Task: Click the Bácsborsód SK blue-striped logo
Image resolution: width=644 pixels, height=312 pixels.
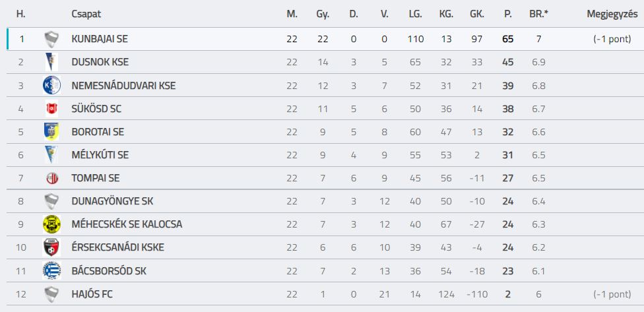Action: pyautogui.click(x=51, y=270)
